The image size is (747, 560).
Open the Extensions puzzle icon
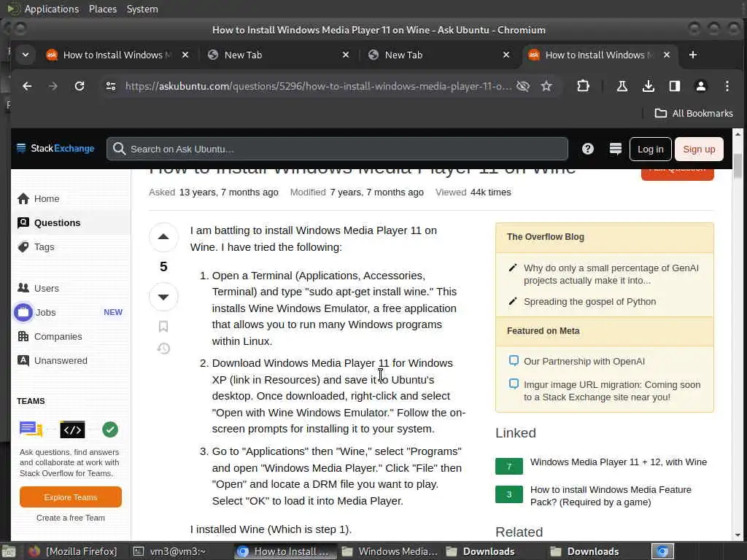click(583, 86)
